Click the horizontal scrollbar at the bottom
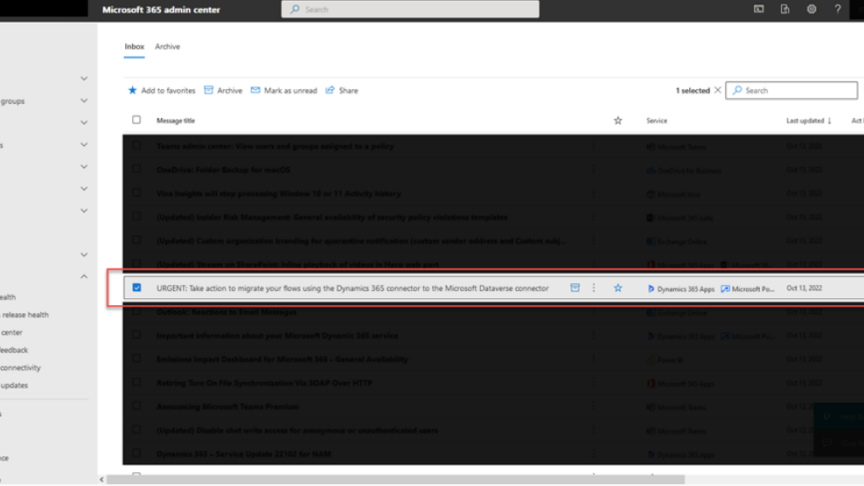The image size is (864, 486). click(396, 480)
